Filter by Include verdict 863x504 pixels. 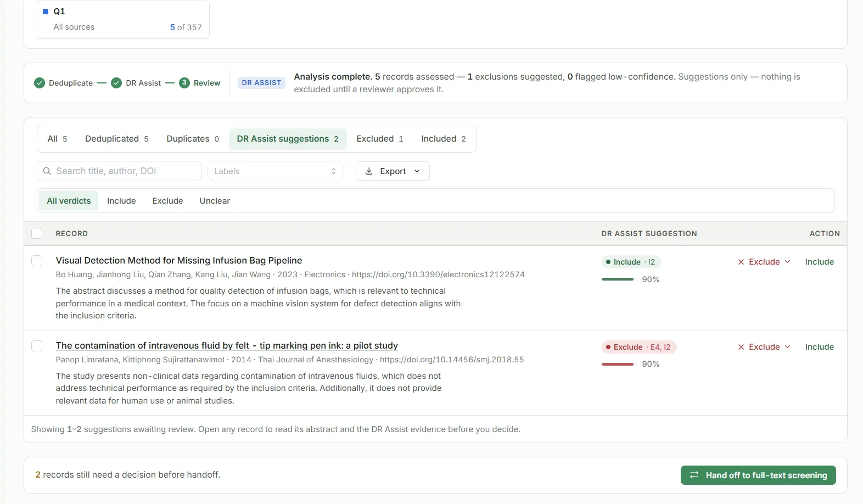click(x=121, y=201)
